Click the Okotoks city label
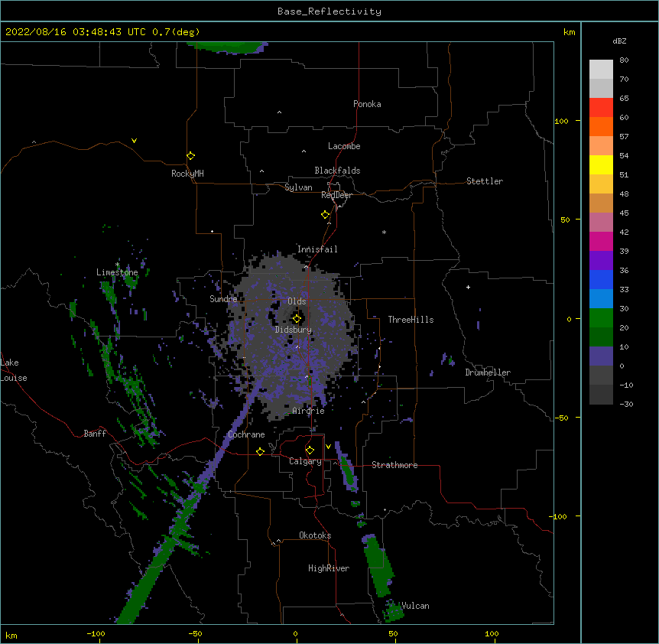Screen dimensions: 659x644 coord(315,535)
